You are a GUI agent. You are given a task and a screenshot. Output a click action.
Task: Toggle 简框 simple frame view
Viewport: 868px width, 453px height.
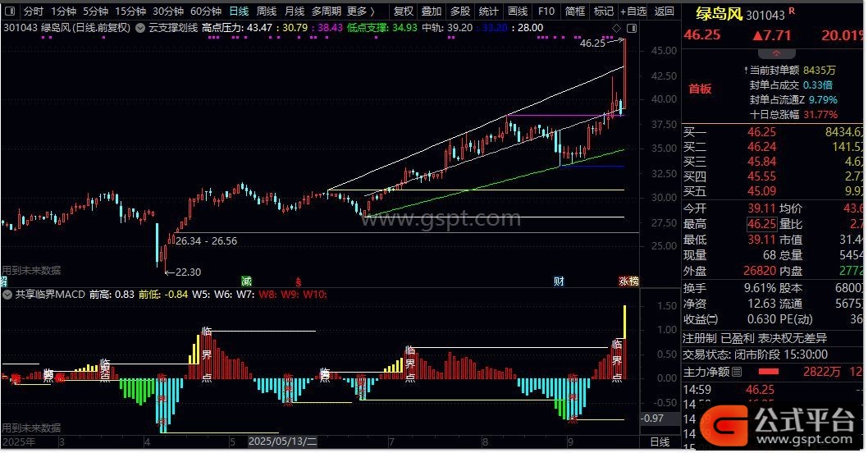pos(575,11)
